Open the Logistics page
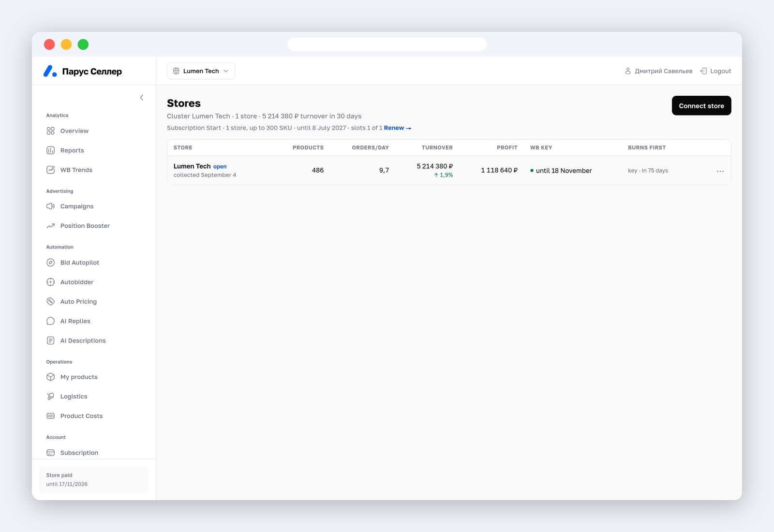The image size is (774, 532). (x=74, y=397)
